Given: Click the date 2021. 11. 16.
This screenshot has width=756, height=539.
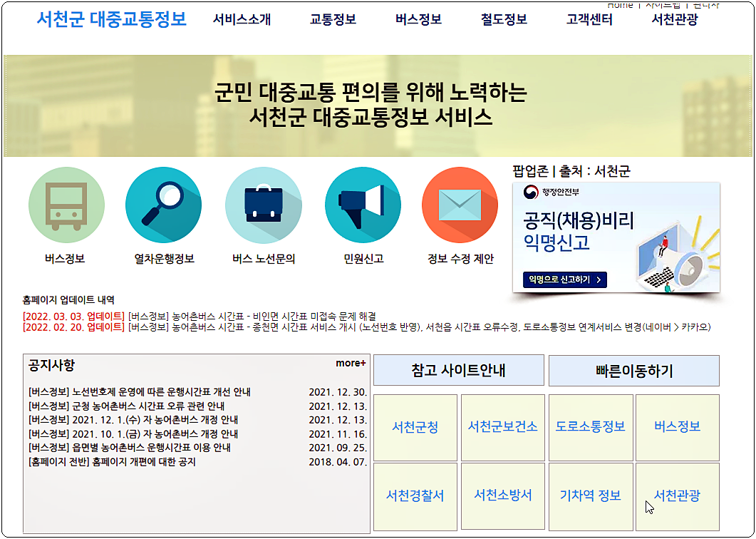Looking at the screenshot, I should pos(338,434).
